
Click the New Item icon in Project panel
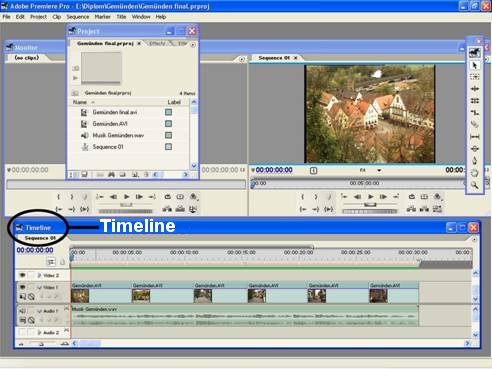[x=135, y=174]
